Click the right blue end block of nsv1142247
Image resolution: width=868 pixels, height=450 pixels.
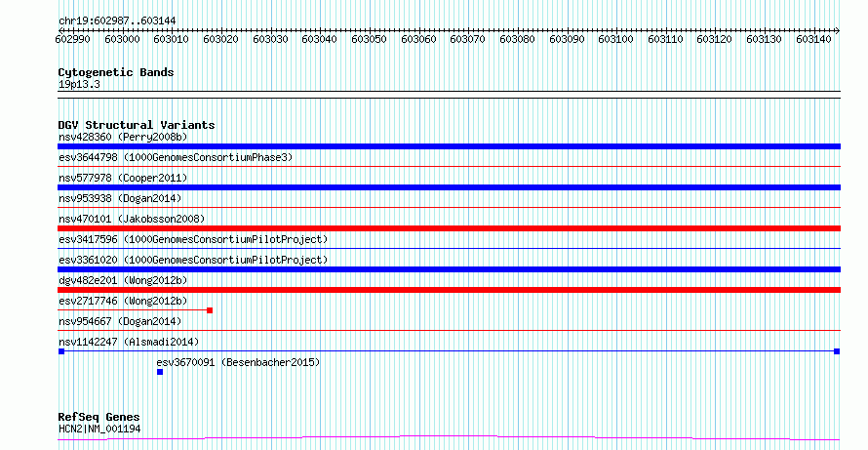pyautogui.click(x=837, y=351)
